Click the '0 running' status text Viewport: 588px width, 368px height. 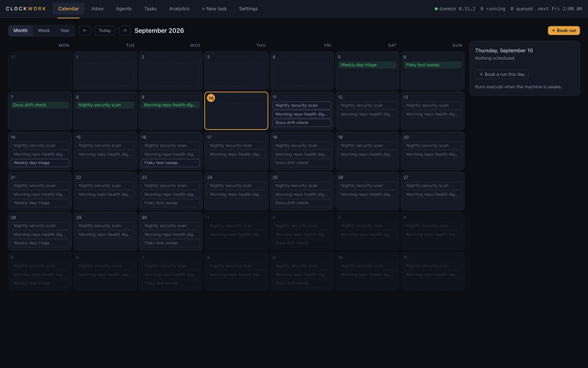[x=493, y=9]
